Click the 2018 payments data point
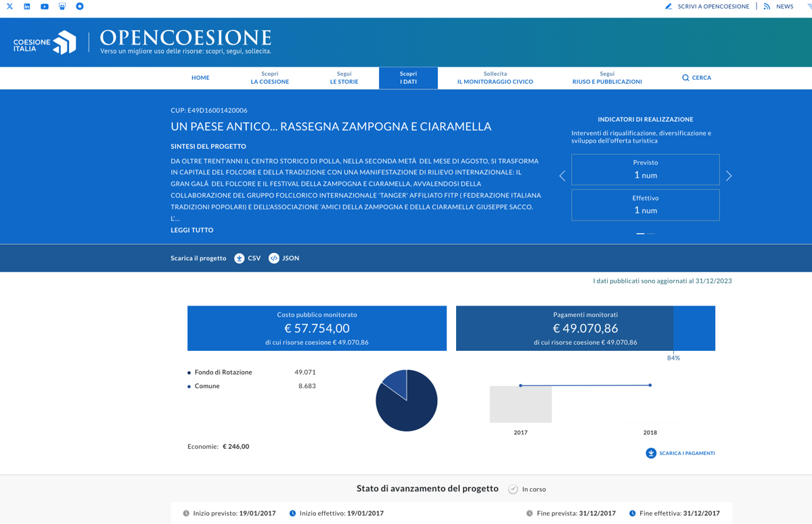812x524 pixels. pyautogui.click(x=650, y=385)
